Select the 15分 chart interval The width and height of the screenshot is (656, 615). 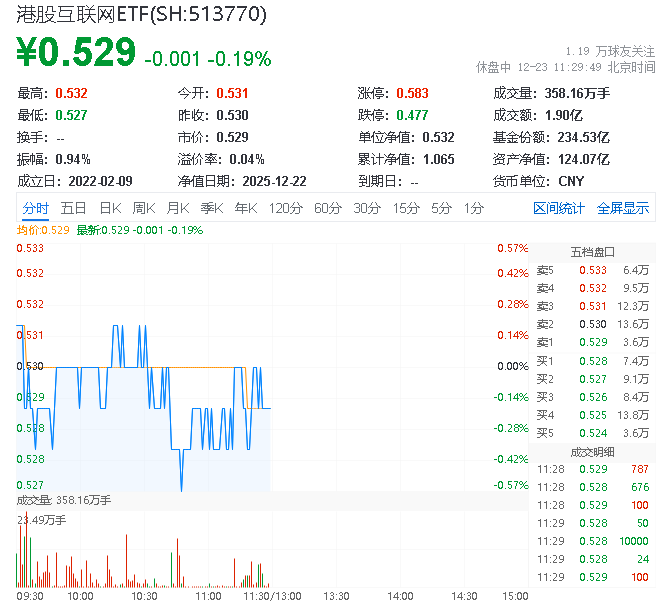pyautogui.click(x=406, y=208)
